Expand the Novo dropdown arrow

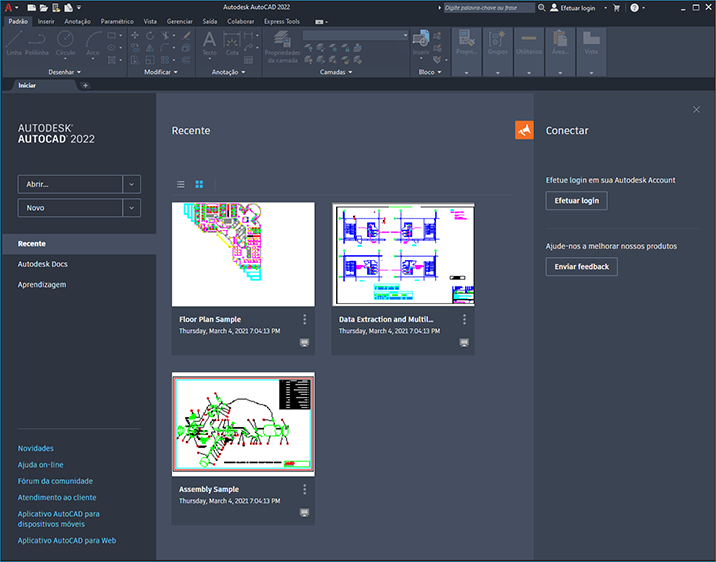point(132,208)
